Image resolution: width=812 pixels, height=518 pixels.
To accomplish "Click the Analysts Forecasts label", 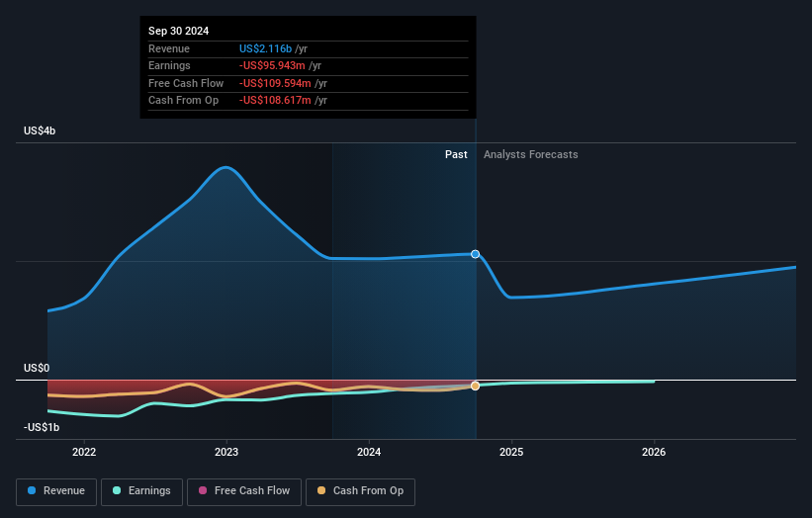I will click(x=531, y=154).
